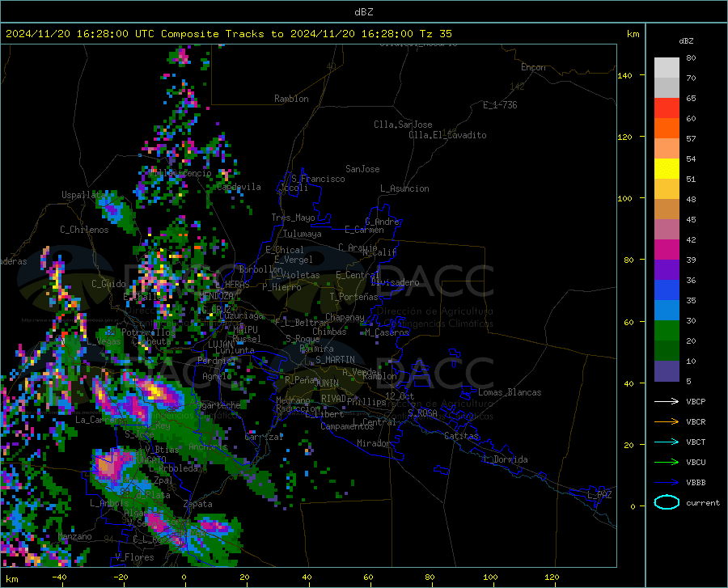Click the 'Campamentos' place label

click(347, 426)
